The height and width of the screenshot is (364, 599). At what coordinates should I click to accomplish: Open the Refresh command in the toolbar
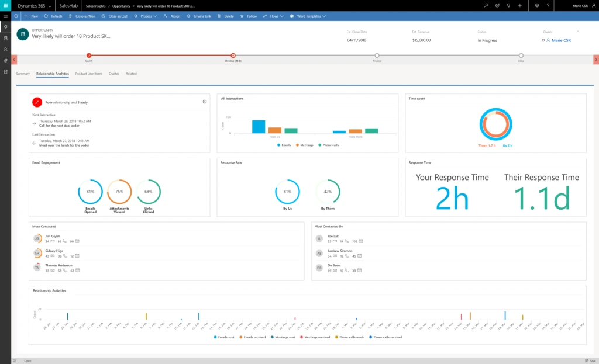tap(55, 16)
